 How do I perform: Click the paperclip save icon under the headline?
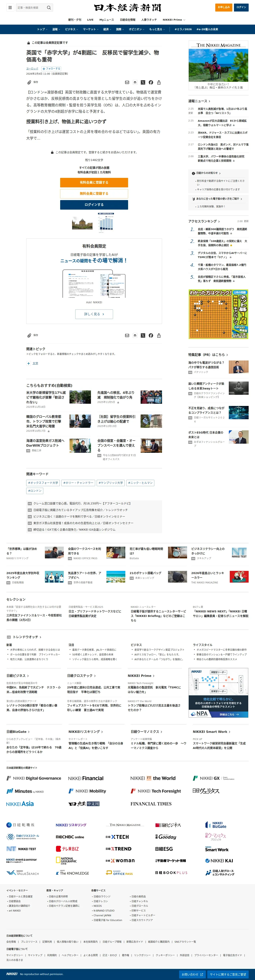(29, 82)
